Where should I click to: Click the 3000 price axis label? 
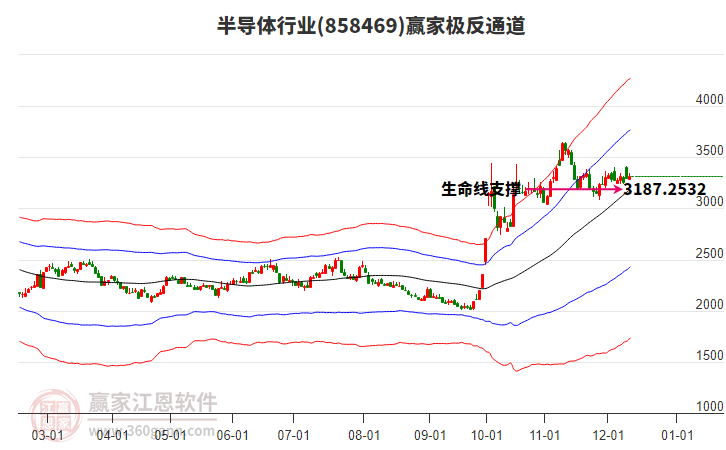click(709, 201)
